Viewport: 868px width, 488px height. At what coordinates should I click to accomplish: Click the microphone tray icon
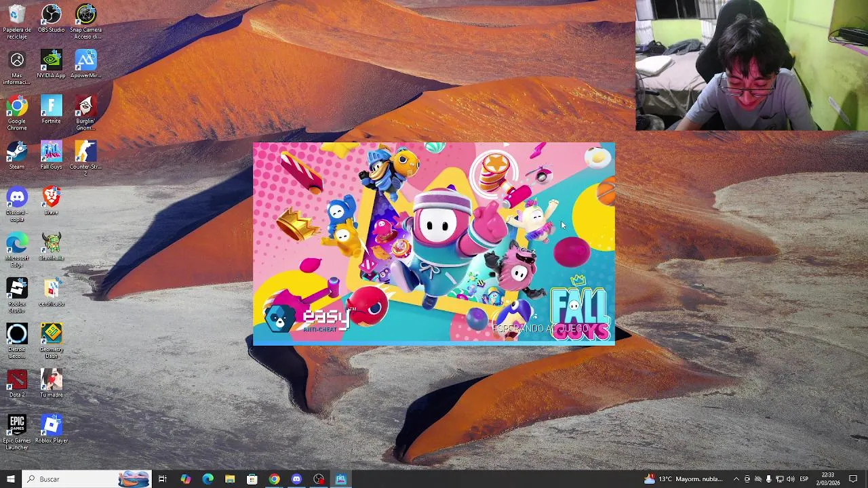coord(768,479)
